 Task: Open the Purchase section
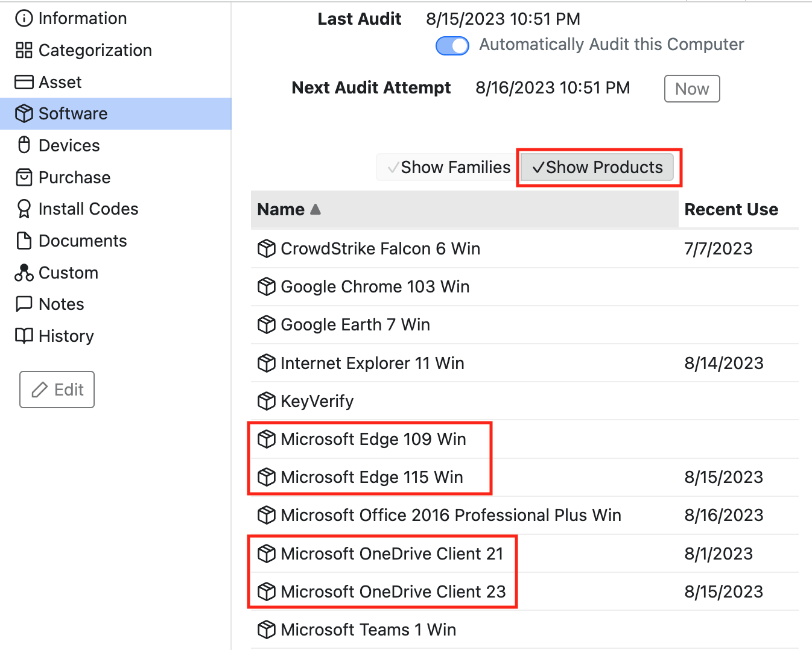click(116, 177)
